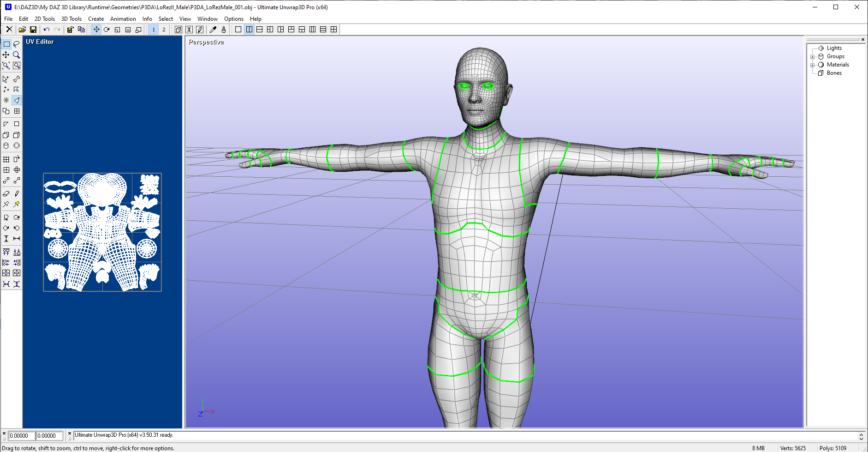Toggle the two side-by-side viewports layout
868x452 pixels.
[249, 30]
